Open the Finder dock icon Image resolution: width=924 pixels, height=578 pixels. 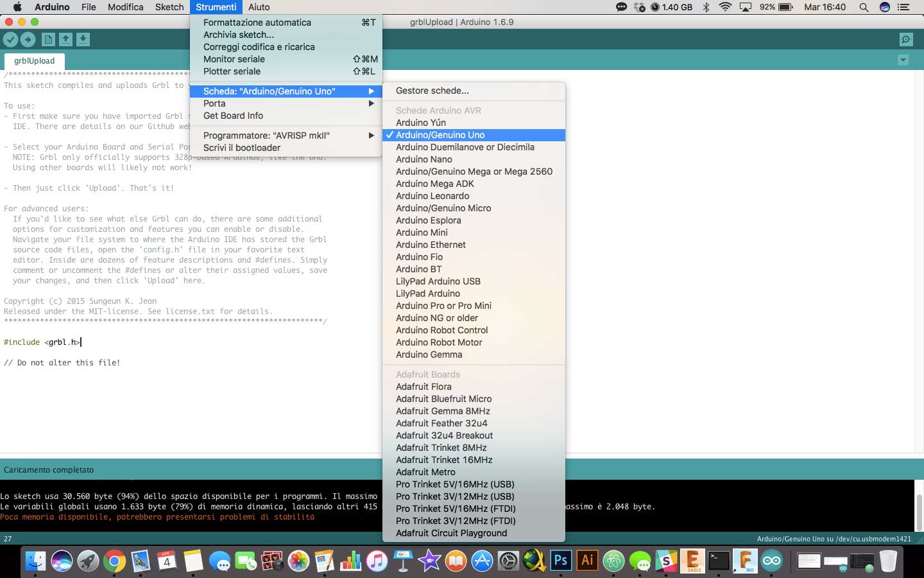[x=36, y=561]
